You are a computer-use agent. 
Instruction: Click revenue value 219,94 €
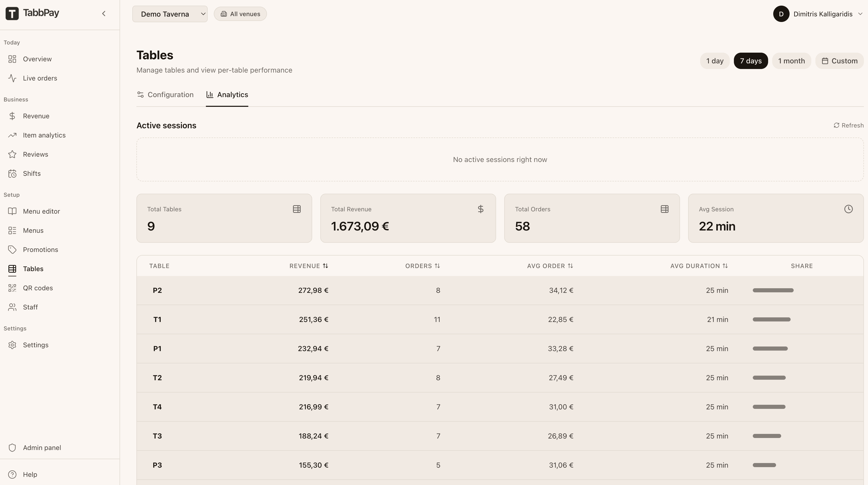coord(314,378)
